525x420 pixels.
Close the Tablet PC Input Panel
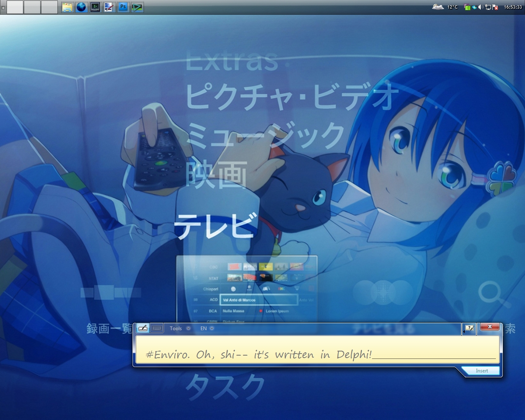[489, 327]
